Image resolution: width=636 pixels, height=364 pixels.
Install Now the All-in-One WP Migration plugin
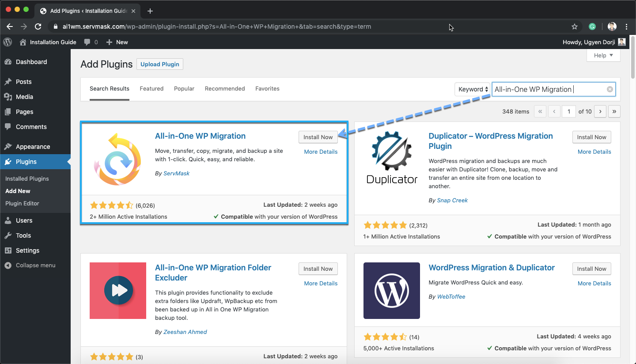318,137
